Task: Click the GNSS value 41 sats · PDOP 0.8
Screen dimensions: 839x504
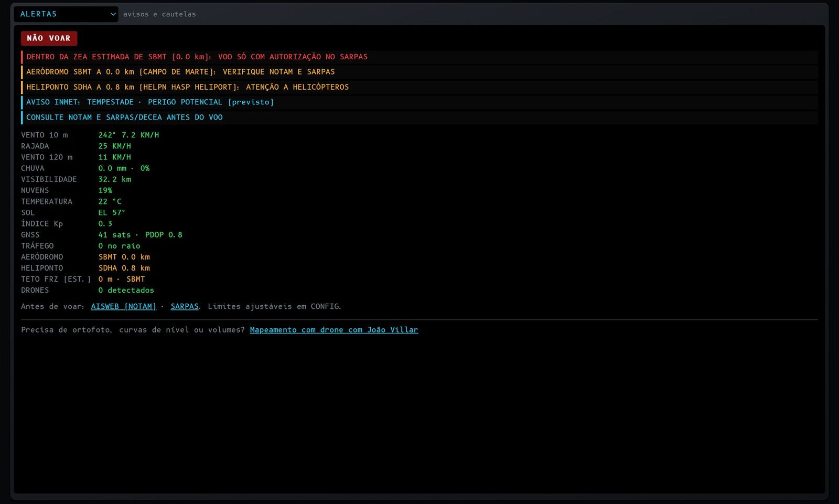Action: click(x=141, y=235)
